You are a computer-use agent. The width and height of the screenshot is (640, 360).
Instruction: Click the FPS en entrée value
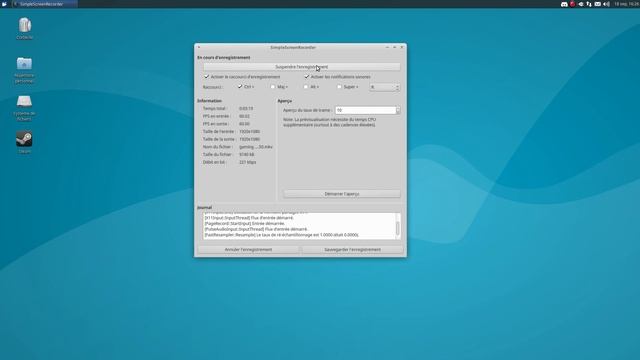pos(244,116)
